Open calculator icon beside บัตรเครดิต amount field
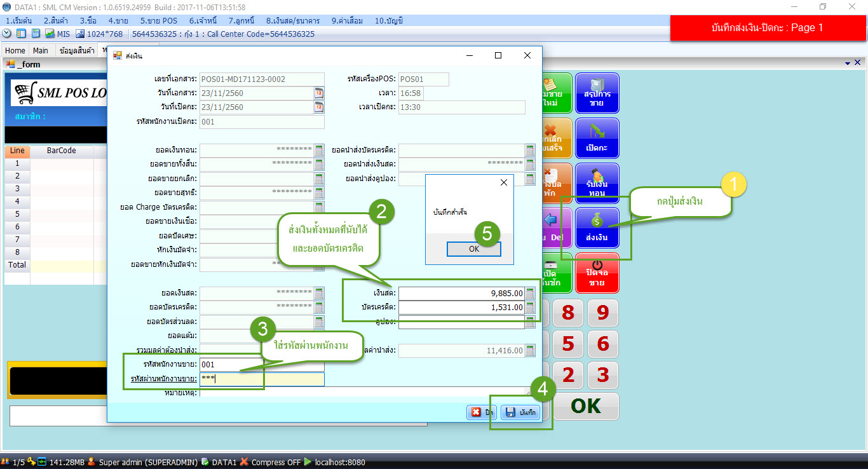This screenshot has width=868, height=469. click(530, 307)
